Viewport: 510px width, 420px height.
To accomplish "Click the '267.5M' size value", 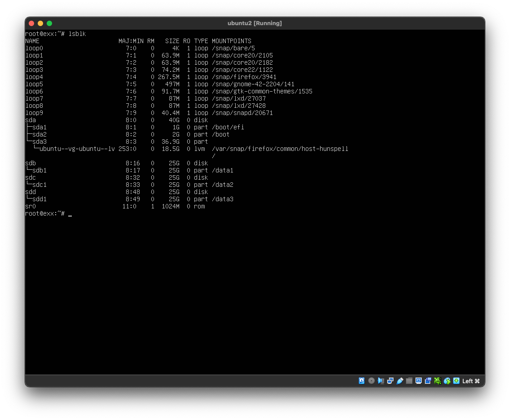I will 169,77.
